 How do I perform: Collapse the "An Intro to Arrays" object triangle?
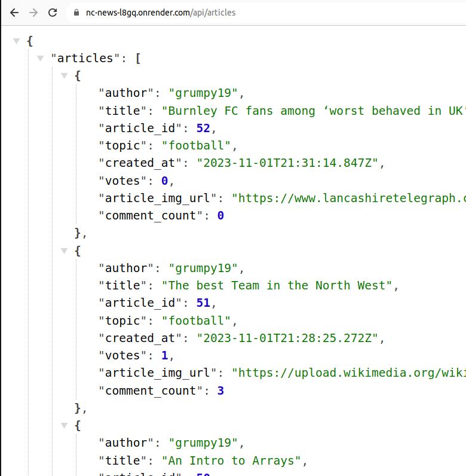point(64,426)
